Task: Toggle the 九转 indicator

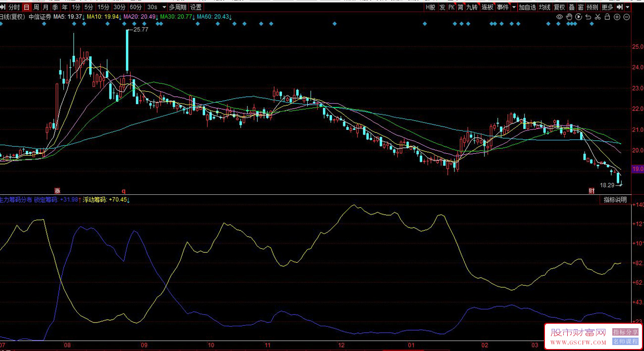Action: click(x=473, y=7)
